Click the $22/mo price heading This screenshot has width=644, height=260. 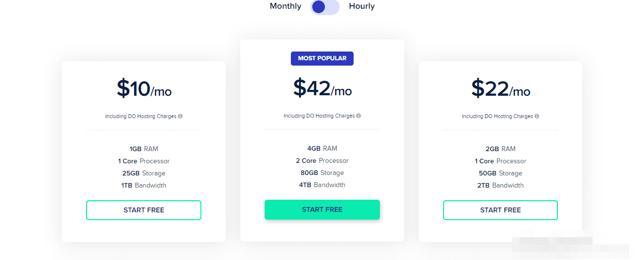[501, 89]
